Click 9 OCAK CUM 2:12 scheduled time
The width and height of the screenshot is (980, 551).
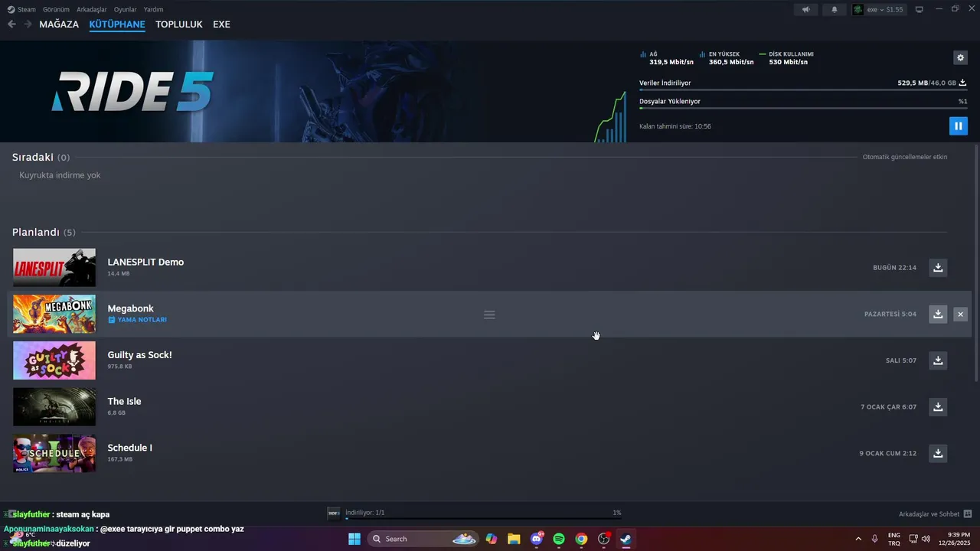click(887, 454)
